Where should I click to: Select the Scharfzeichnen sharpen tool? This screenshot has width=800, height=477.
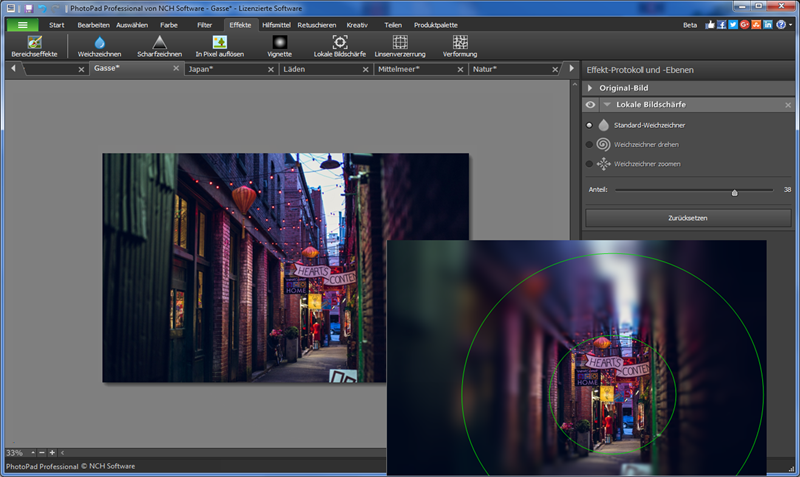(159, 46)
